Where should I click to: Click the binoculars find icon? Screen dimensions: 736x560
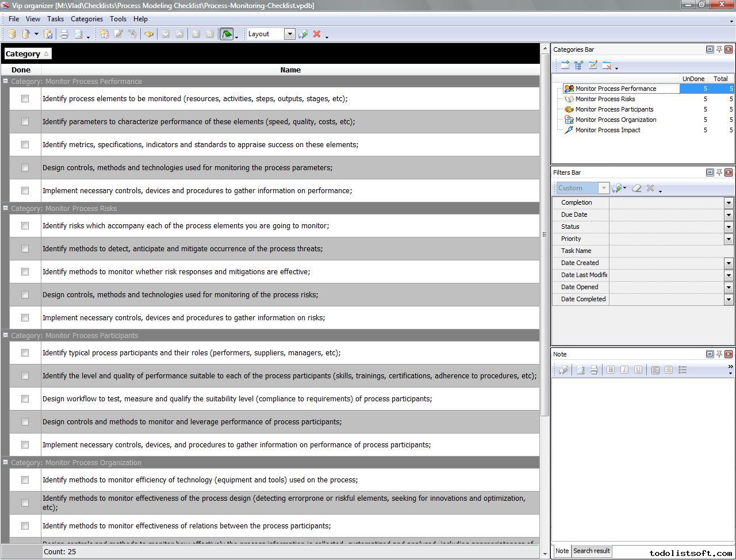pyautogui.click(x=149, y=34)
